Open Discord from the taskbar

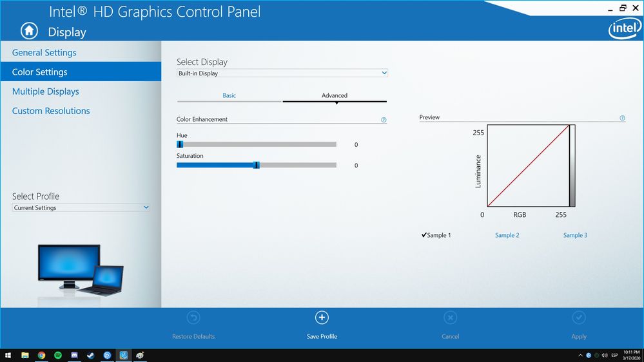click(74, 356)
